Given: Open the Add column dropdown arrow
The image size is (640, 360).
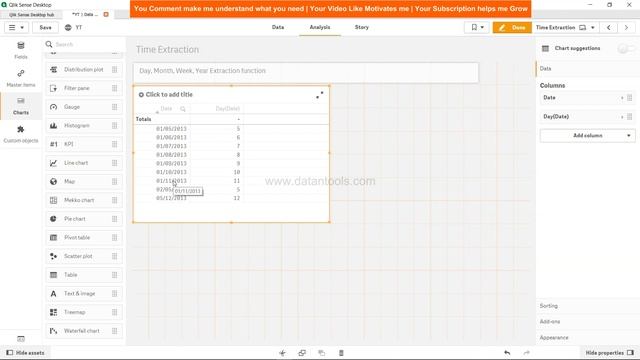Looking at the screenshot, I should [629, 136].
